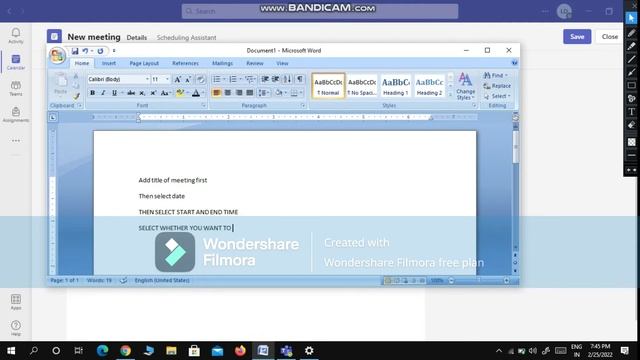Click the Redo button in Word's toolbar
Screen dimensions: 640x360
point(100,51)
